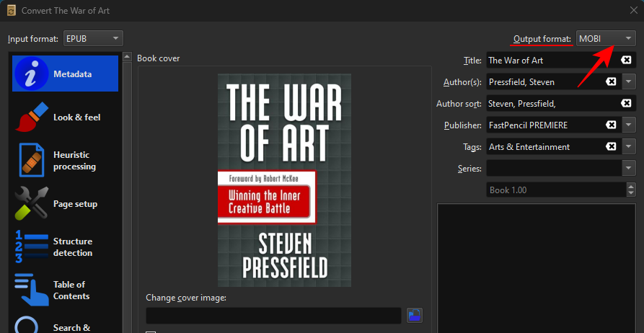The image size is (644, 333).
Task: Clear the Author sort field
Action: [x=626, y=104]
